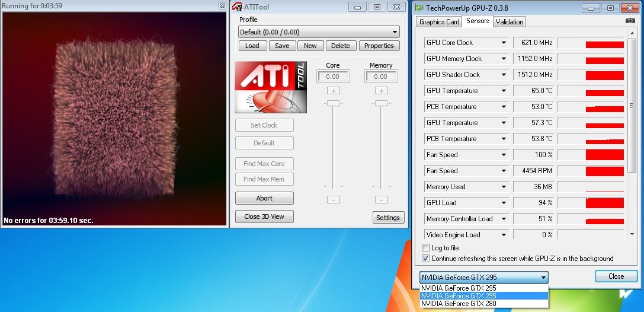Minimize the ATITool window

pyautogui.click(x=357, y=7)
